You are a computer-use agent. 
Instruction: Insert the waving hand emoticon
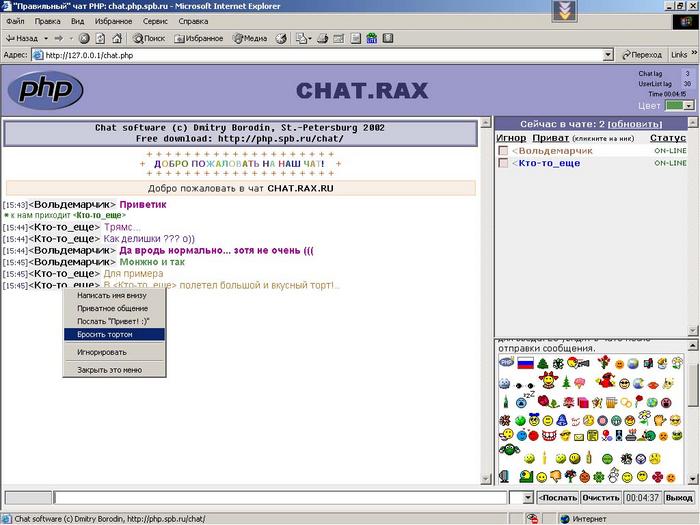pos(659,420)
